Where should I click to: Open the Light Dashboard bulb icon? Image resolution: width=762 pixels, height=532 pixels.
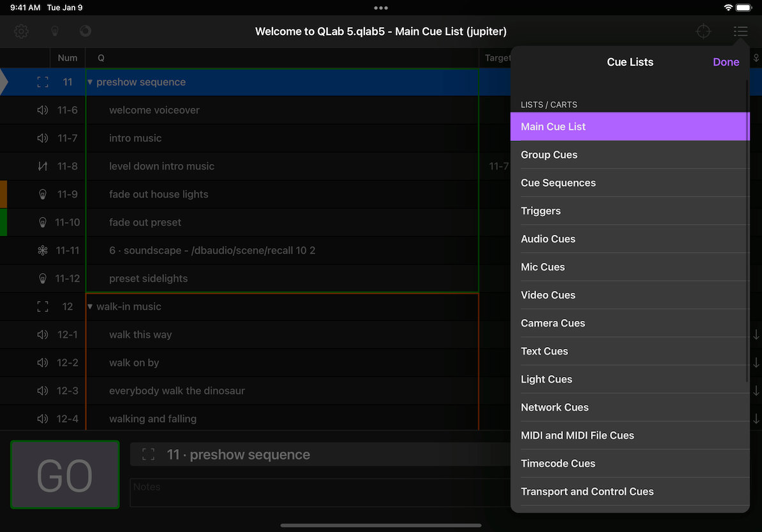coord(54,31)
